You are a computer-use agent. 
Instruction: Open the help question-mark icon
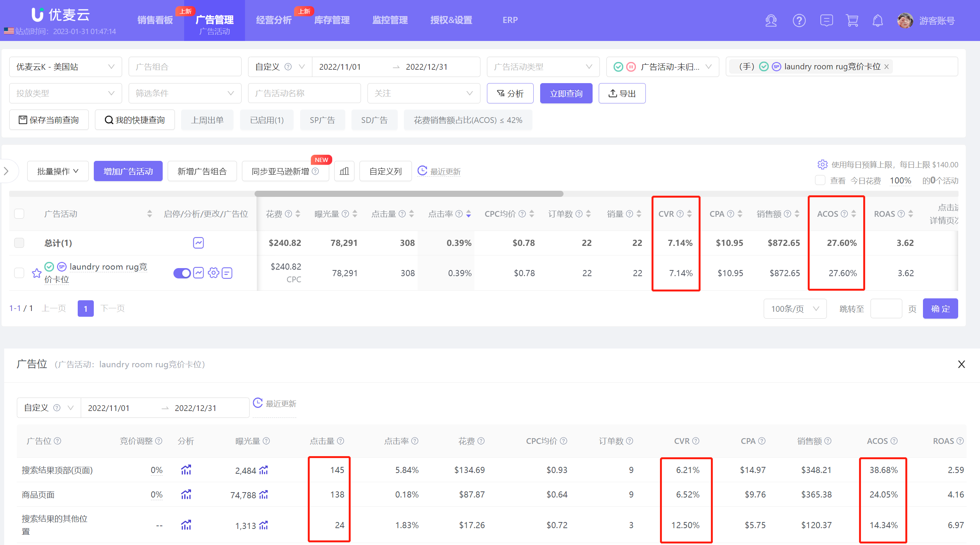799,21
